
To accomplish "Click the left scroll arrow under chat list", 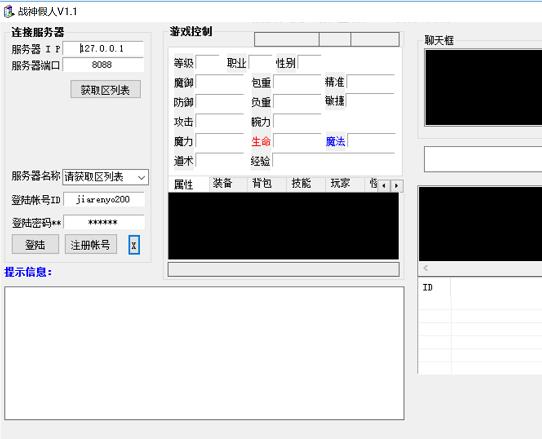I will click(x=426, y=268).
